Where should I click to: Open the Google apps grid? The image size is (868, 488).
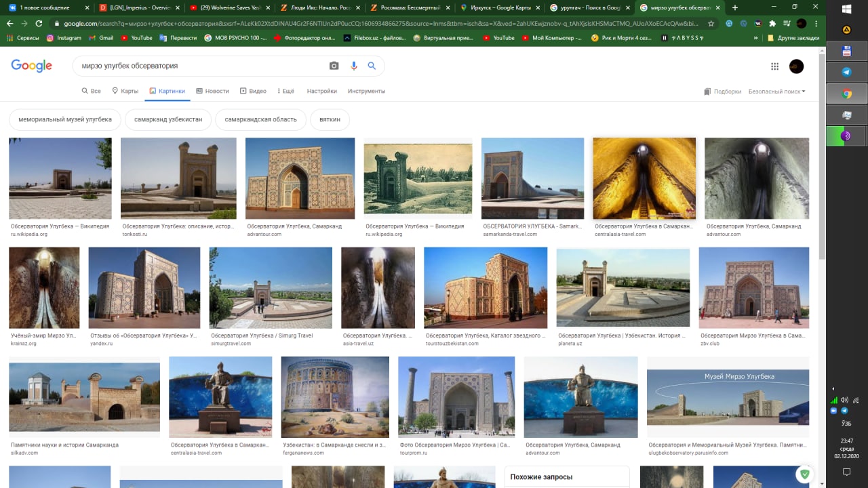pos(774,66)
